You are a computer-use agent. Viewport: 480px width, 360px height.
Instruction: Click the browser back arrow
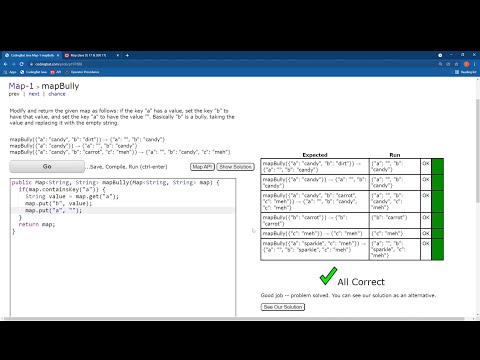tap(6, 64)
